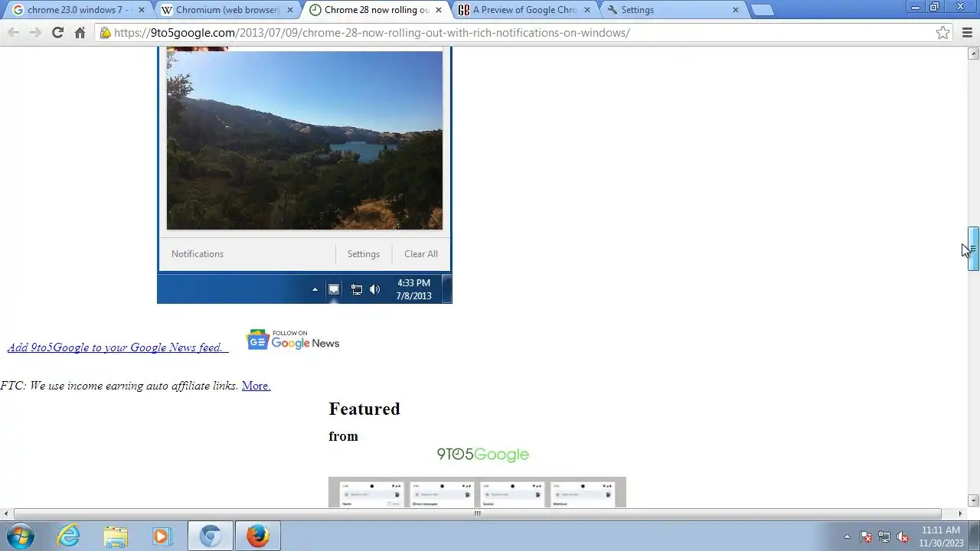The width and height of the screenshot is (980, 551).
Task: Click the 9TO5Google logo
Action: [482, 455]
